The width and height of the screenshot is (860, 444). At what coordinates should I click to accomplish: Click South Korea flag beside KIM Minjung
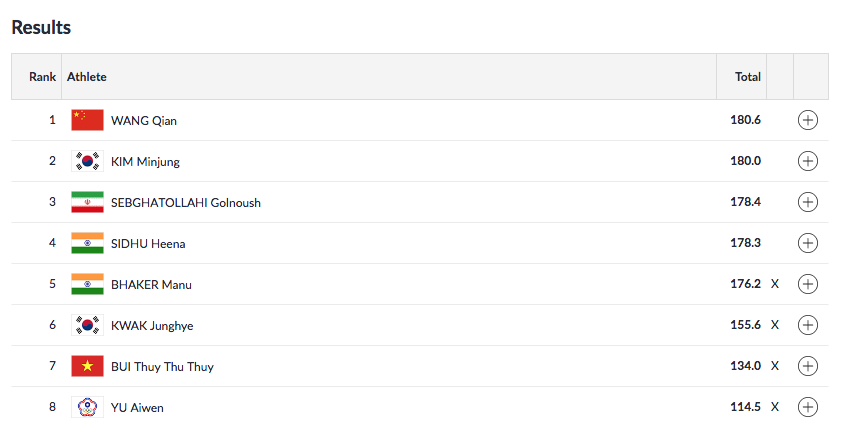click(x=87, y=161)
